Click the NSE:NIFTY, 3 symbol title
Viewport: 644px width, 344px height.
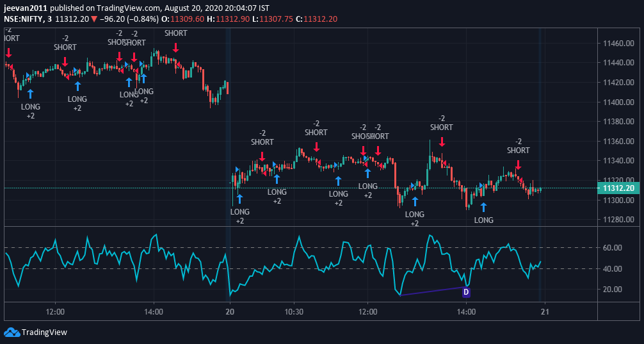point(28,19)
